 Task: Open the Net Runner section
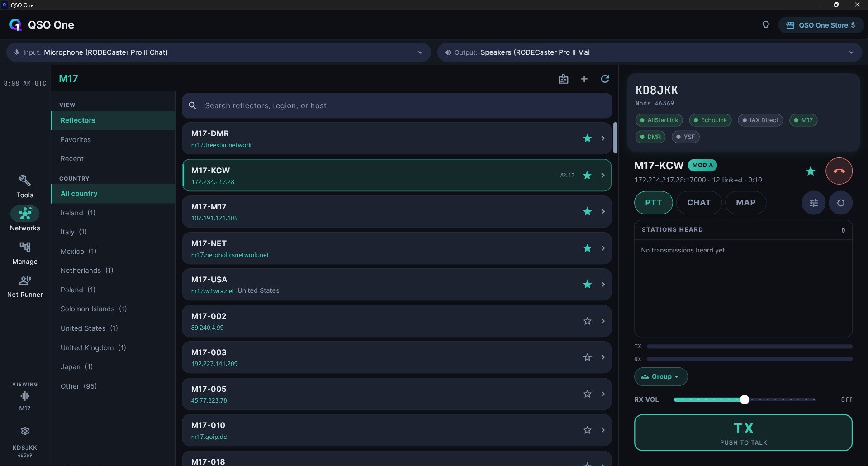coord(25,286)
